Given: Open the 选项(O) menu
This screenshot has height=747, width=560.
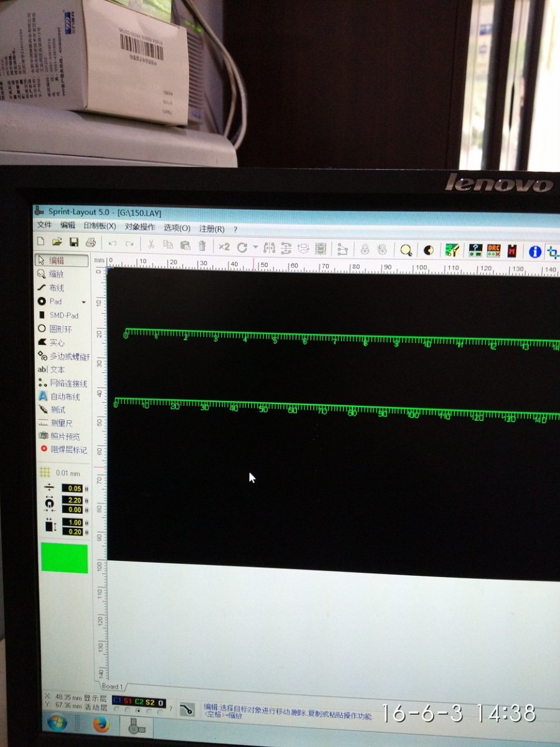Looking at the screenshot, I should [x=177, y=228].
